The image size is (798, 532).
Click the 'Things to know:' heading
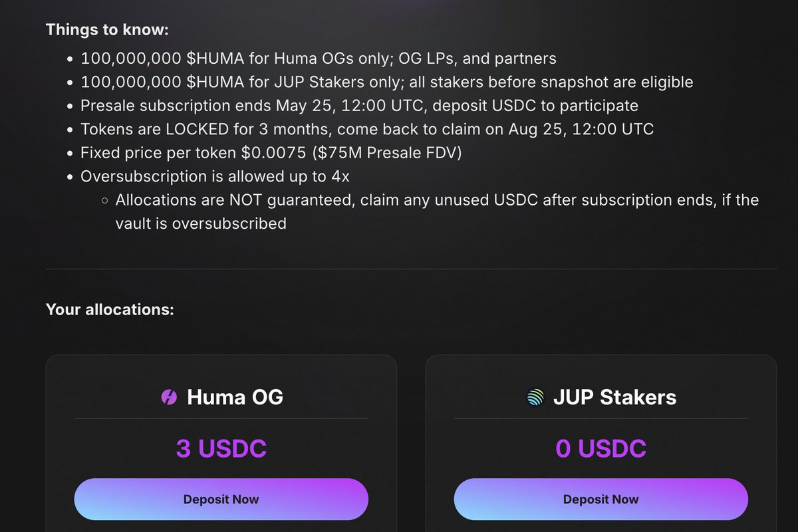coord(107,30)
